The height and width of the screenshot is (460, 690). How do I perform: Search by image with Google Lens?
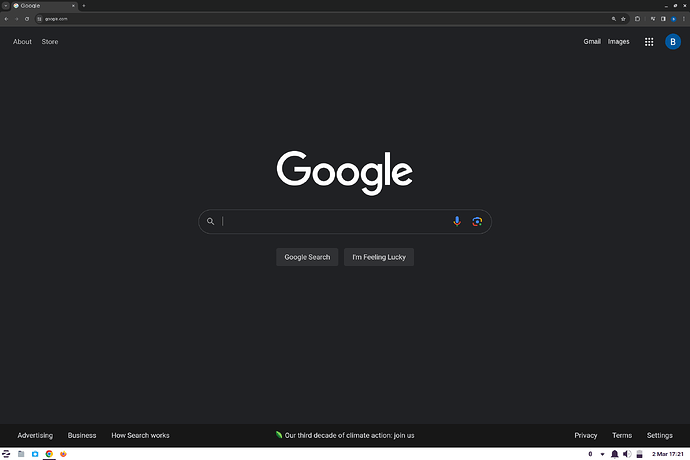pos(477,221)
